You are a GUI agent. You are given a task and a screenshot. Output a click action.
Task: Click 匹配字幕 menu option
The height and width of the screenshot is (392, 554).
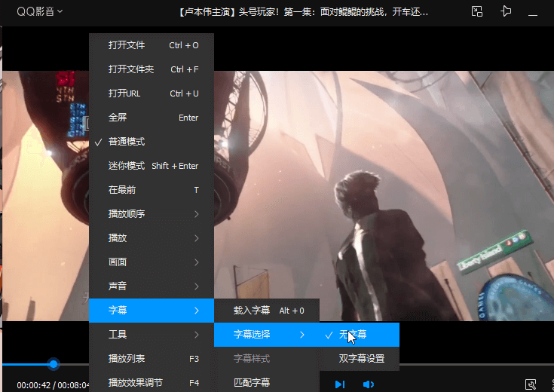point(252,382)
